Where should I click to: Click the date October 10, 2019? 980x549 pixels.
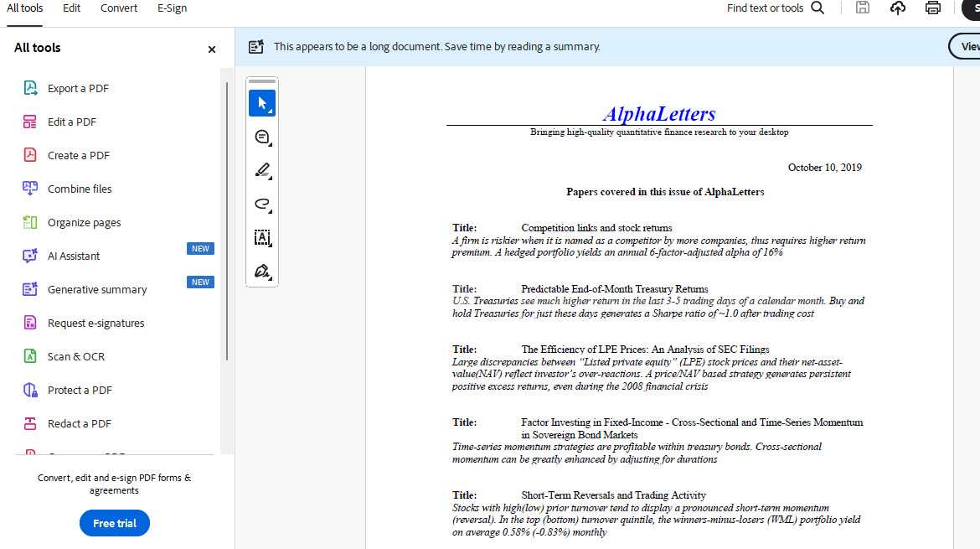(x=825, y=168)
